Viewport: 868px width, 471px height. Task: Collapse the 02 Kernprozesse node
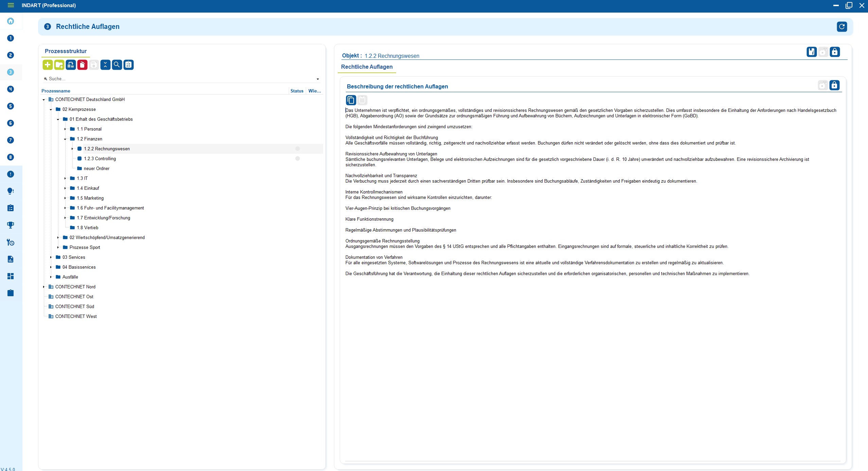(x=51, y=110)
